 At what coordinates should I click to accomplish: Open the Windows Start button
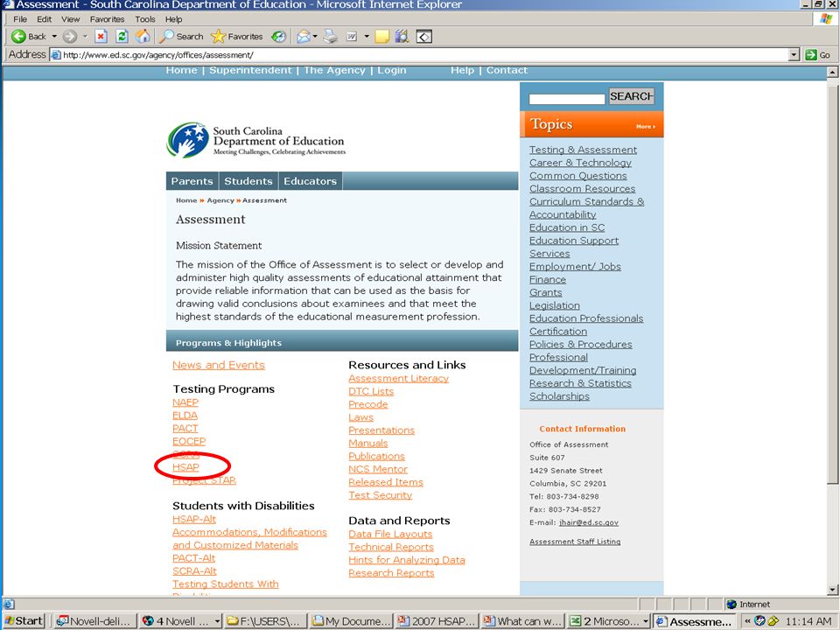point(24,621)
